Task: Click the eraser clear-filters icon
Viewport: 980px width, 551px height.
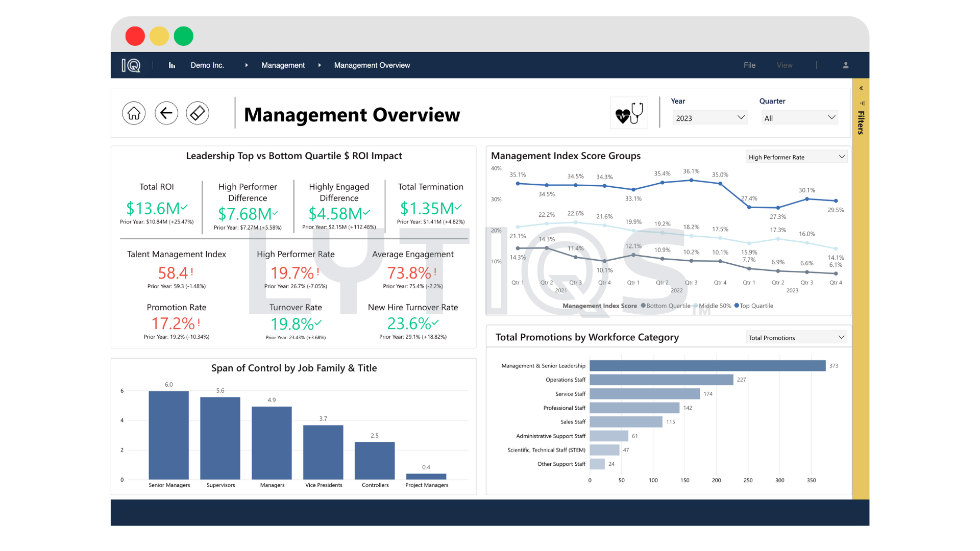Action: 198,113
